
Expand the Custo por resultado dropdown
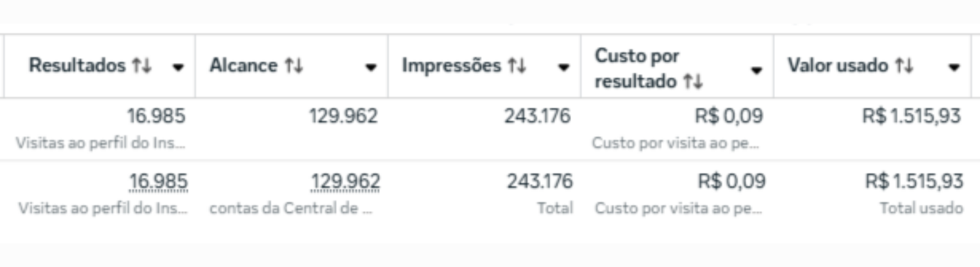756,70
